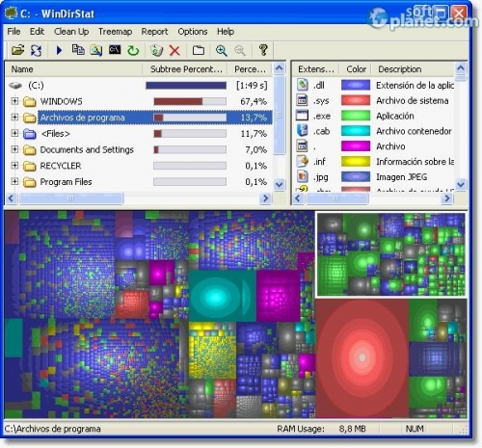482x448 pixels.
Task: Open the Treemap menu
Action: tap(115, 32)
